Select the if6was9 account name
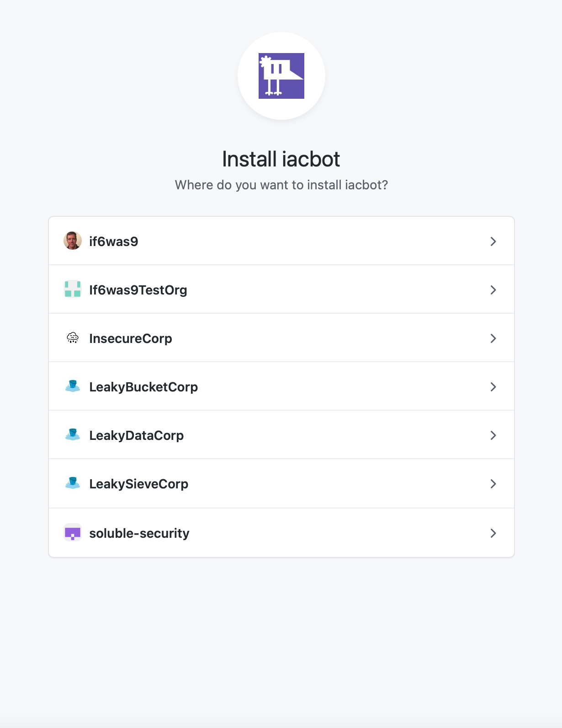The height and width of the screenshot is (728, 562). click(x=114, y=241)
